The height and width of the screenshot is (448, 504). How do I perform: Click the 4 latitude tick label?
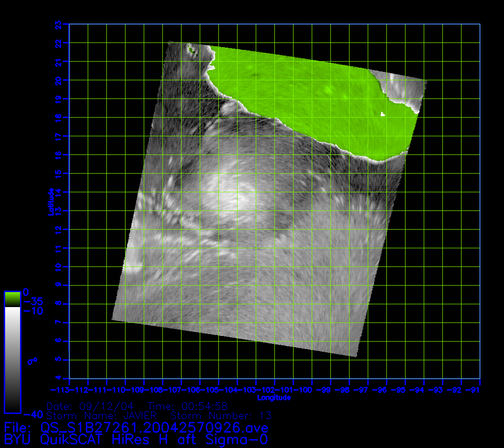[x=58, y=378]
